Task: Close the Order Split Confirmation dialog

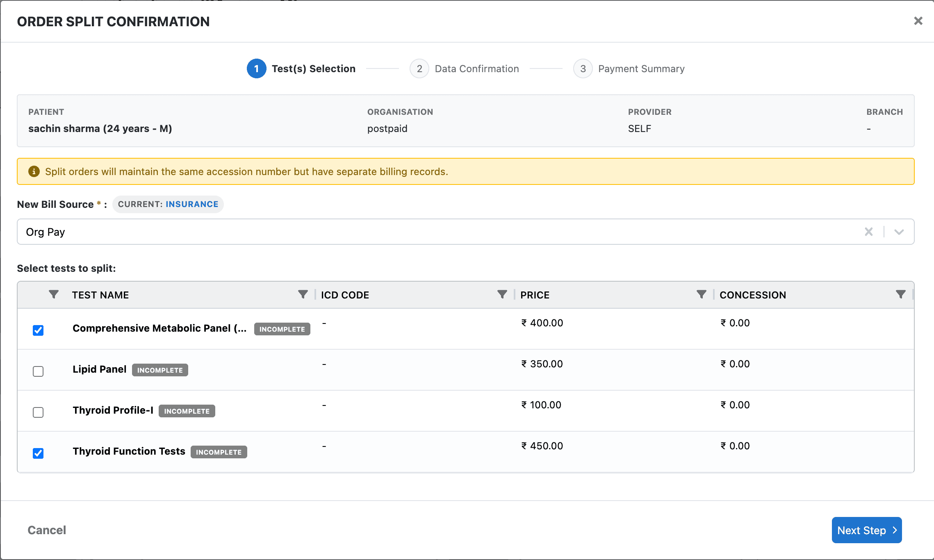Action: pyautogui.click(x=918, y=21)
